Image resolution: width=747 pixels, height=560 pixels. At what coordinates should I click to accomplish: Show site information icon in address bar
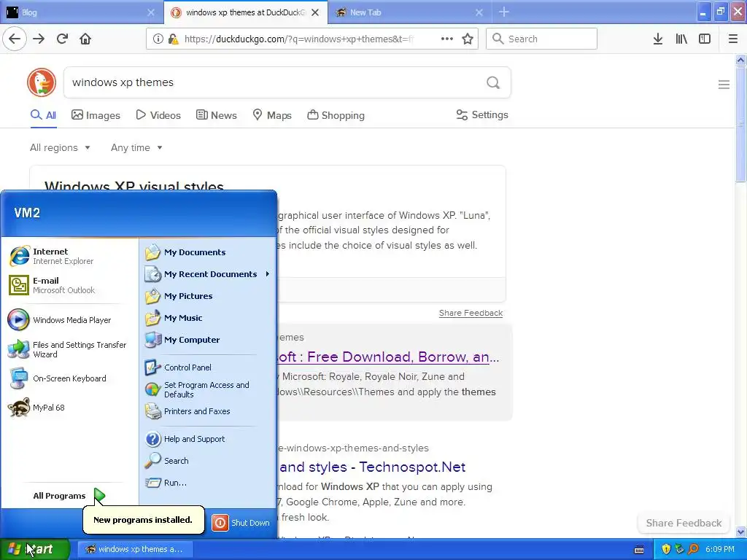pos(158,39)
